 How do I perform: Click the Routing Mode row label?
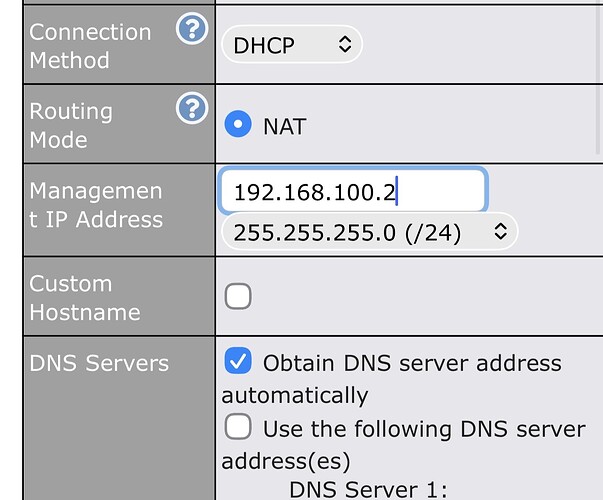click(x=71, y=125)
